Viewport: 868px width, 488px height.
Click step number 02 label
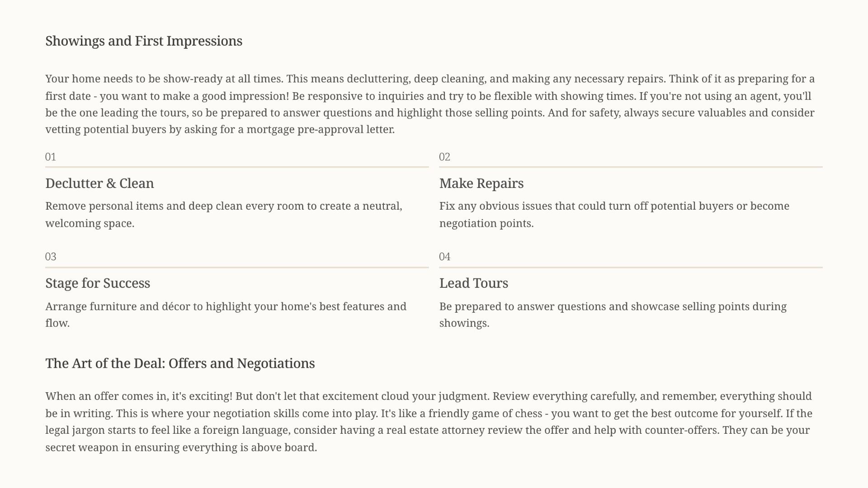(x=444, y=157)
